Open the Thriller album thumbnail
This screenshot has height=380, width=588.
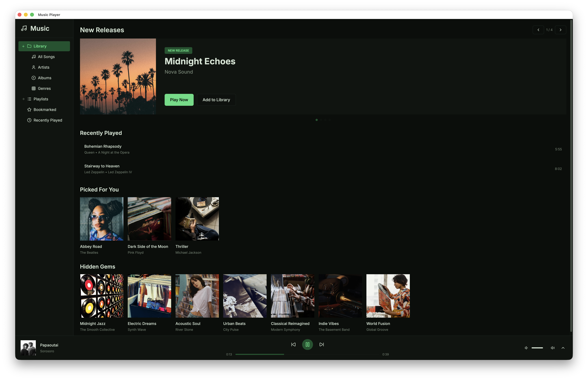(197, 219)
